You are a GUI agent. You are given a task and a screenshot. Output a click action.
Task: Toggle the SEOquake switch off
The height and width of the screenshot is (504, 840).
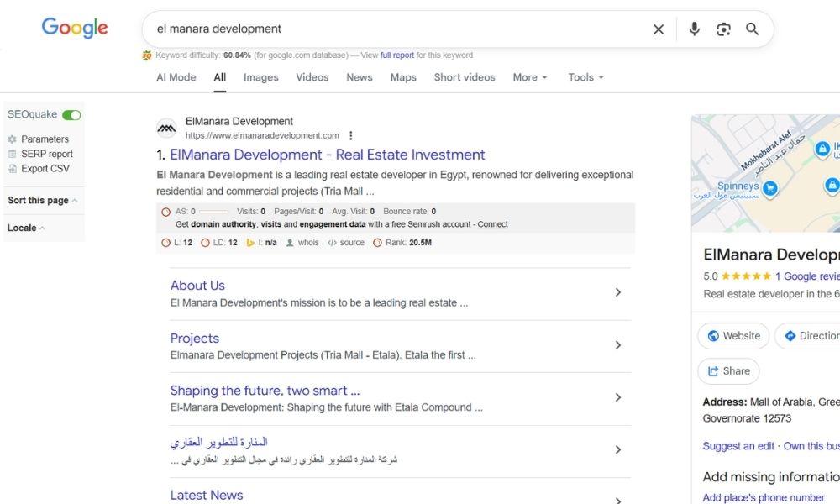71,115
